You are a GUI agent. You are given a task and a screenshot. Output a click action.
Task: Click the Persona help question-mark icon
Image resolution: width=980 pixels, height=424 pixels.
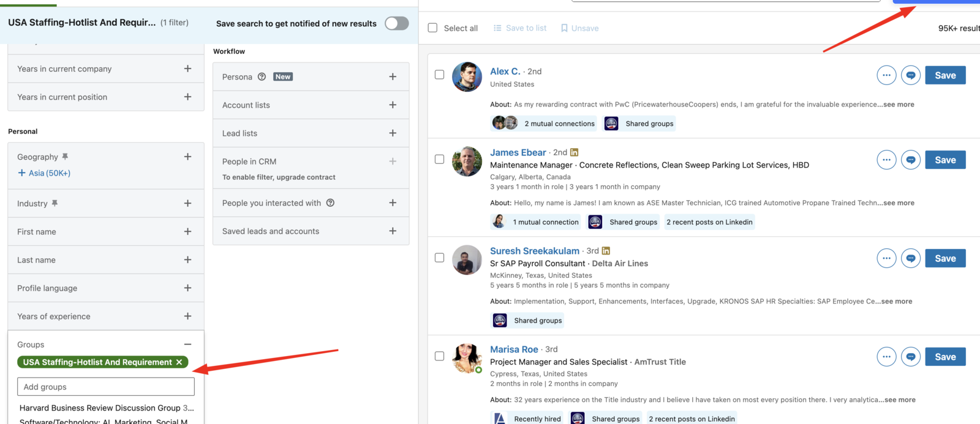click(x=262, y=76)
